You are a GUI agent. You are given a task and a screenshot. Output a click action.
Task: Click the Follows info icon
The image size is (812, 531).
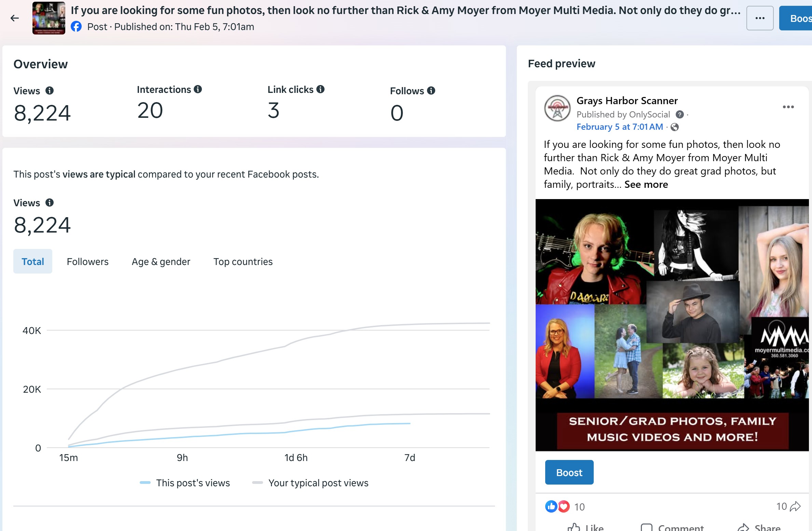click(x=431, y=90)
